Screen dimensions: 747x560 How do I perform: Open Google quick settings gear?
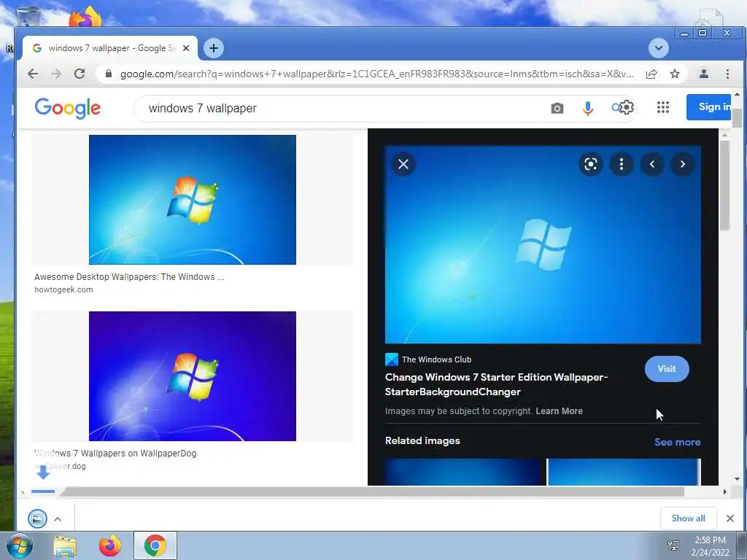coord(627,108)
